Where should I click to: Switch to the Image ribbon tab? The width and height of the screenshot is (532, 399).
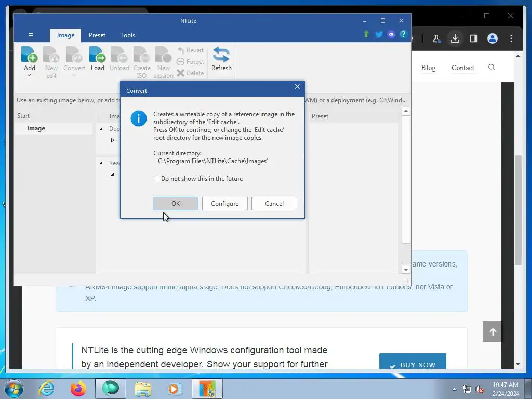pyautogui.click(x=65, y=35)
